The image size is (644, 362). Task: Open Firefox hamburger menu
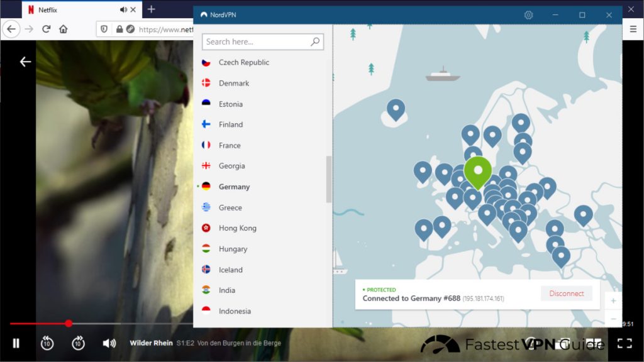633,29
